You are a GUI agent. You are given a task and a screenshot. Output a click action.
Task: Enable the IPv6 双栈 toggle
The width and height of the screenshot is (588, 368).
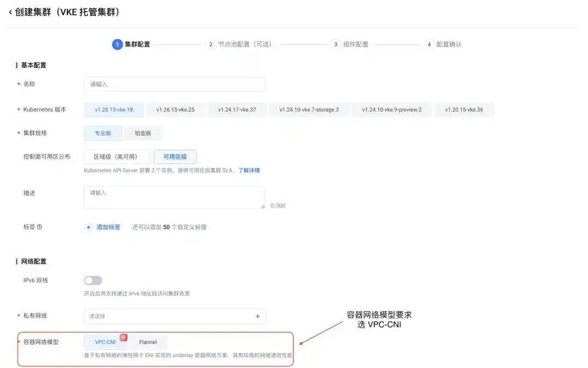point(93,280)
